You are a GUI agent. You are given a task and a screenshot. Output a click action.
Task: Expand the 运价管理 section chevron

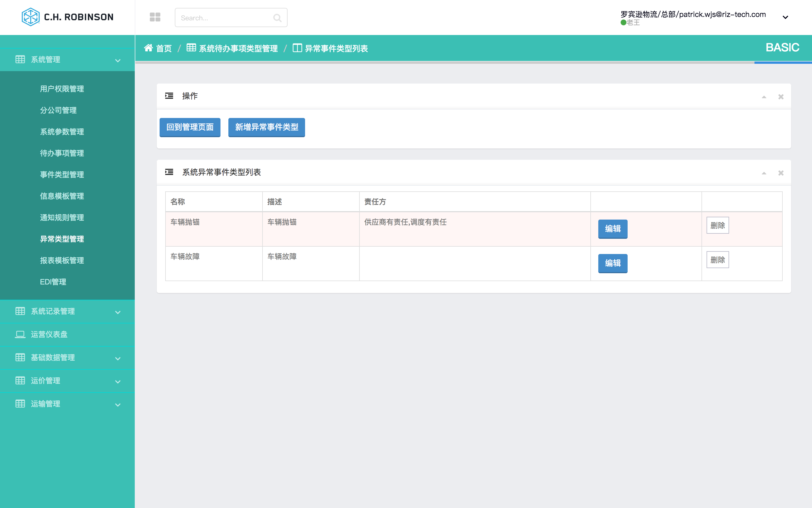pos(118,382)
